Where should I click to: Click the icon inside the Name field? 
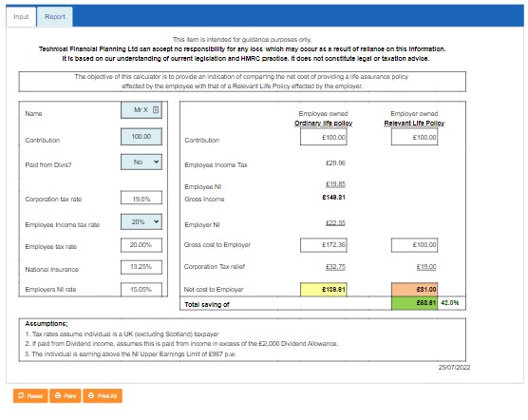(x=156, y=110)
